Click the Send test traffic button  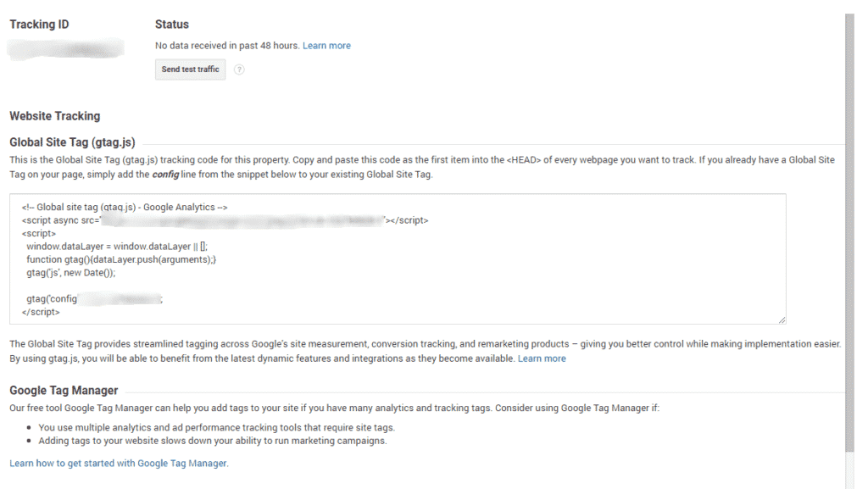click(x=190, y=69)
